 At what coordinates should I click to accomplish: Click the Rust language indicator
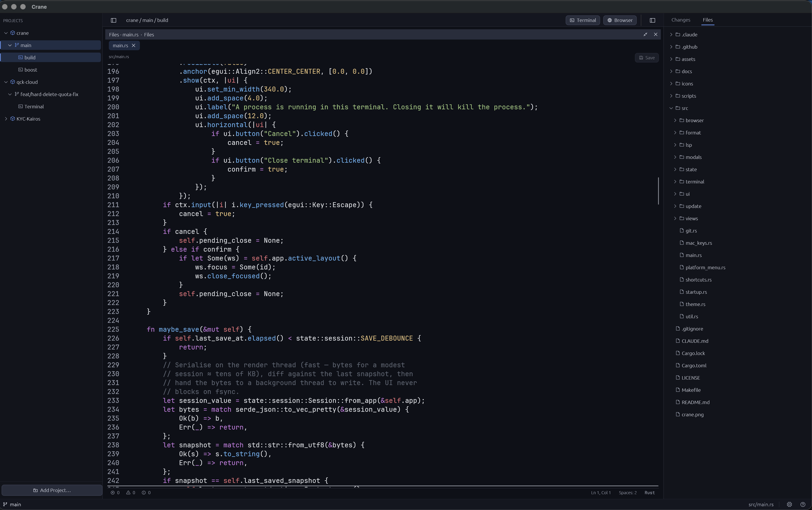(650, 492)
